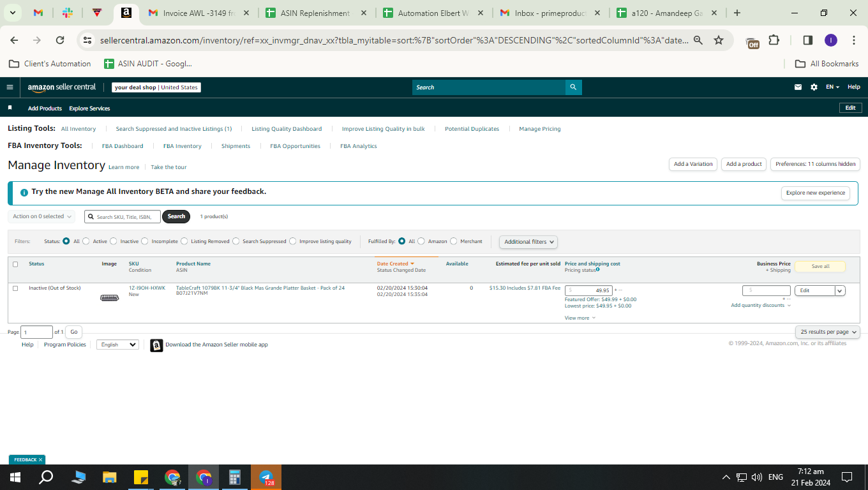Click the Add a product button
868x490 pixels.
(x=744, y=164)
